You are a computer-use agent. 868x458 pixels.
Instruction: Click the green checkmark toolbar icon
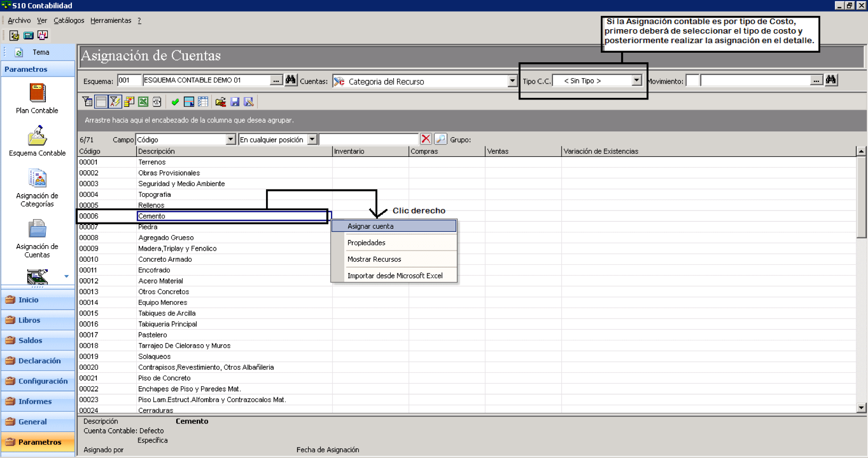175,102
